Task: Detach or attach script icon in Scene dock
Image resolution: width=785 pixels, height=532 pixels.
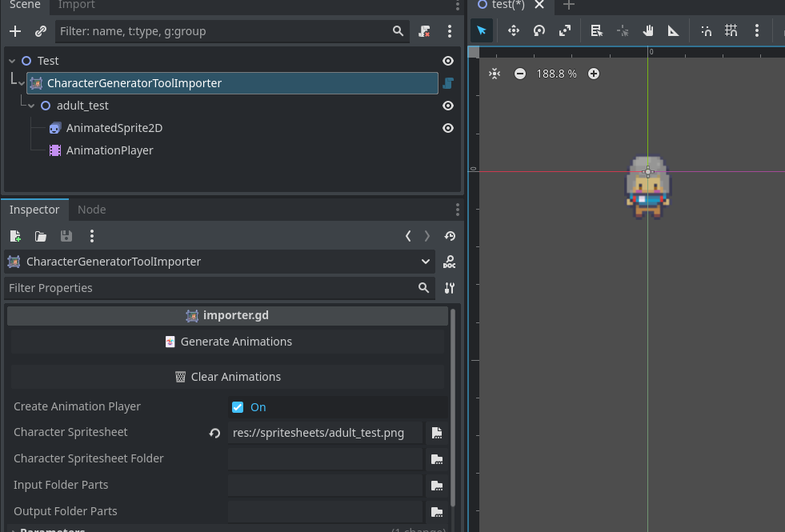Action: click(x=425, y=31)
